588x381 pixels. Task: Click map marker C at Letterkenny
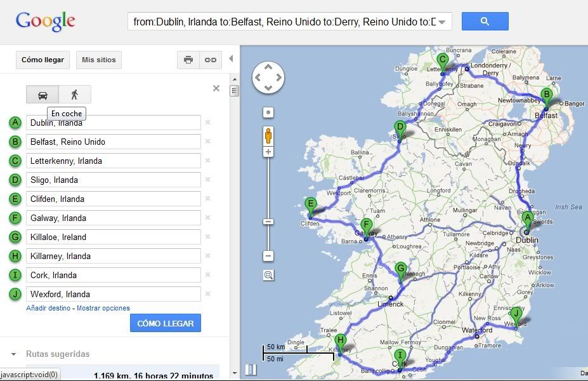point(443,62)
